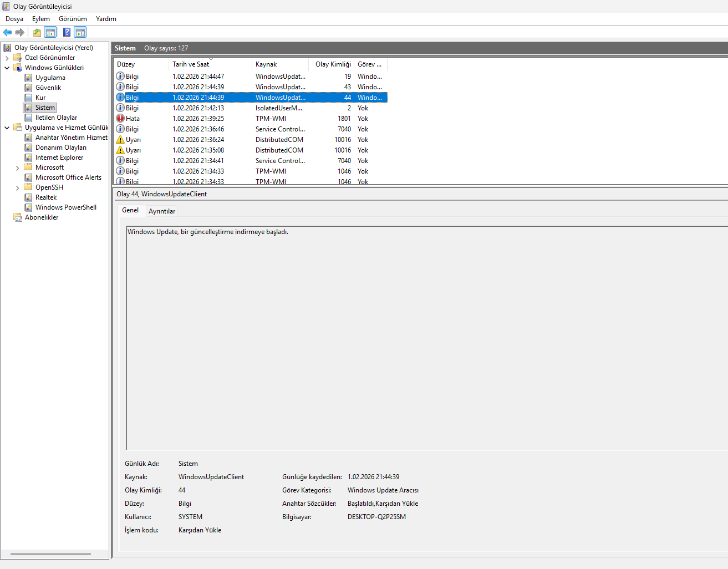Viewport: 728px width, 569px height.
Task: Collapse Uygulama ve Hizmet Günlükleri node
Action: (7, 128)
